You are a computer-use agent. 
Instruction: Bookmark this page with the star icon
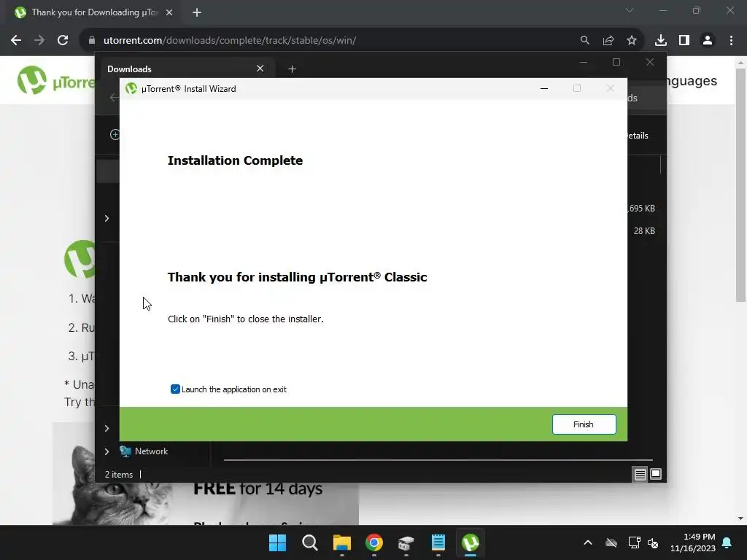632,41
